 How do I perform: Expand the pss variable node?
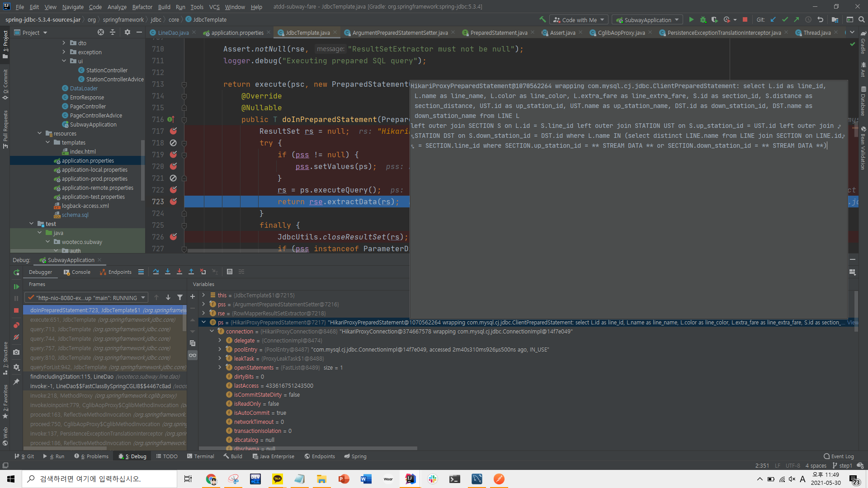204,304
